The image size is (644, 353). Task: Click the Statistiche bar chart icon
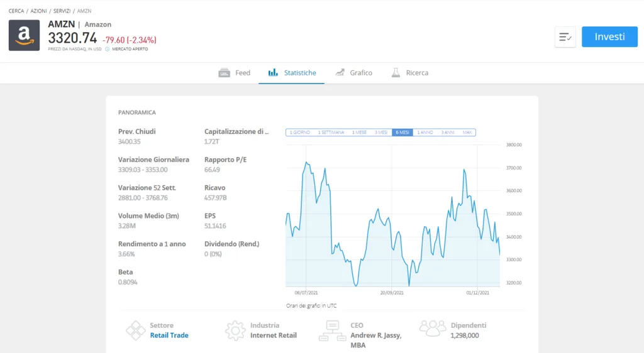click(273, 73)
